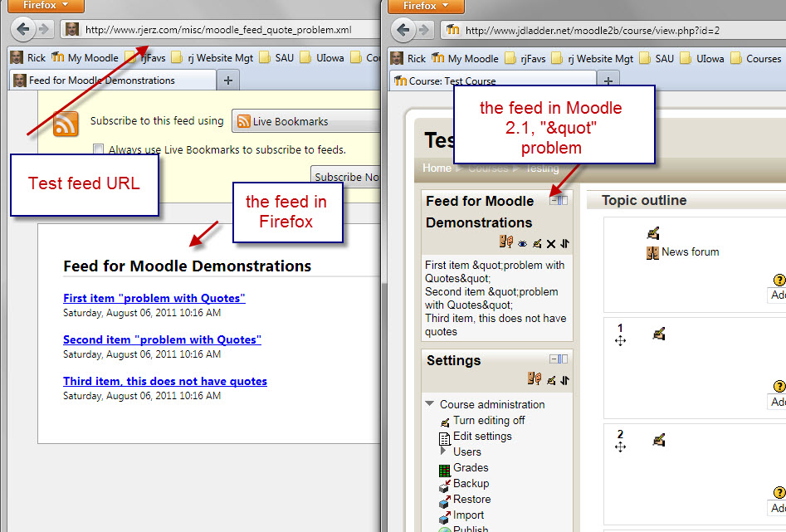Open the first feed item link with quotes
The height and width of the screenshot is (532, 786).
point(154,298)
